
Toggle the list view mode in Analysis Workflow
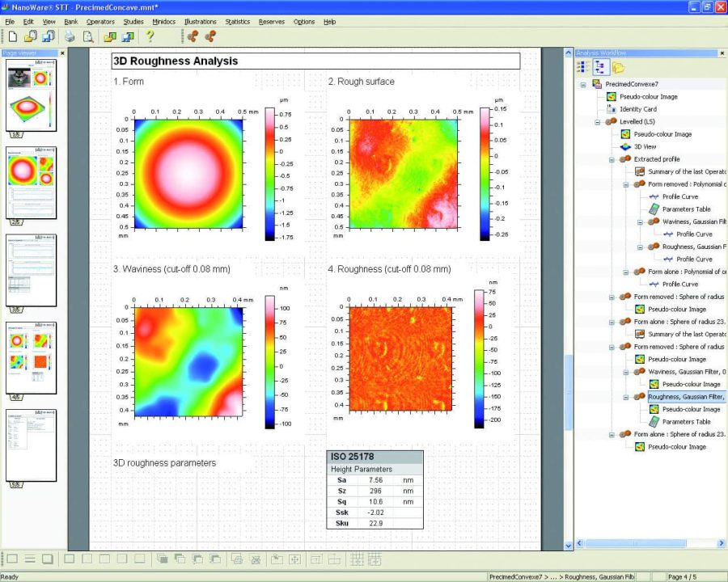[582, 67]
